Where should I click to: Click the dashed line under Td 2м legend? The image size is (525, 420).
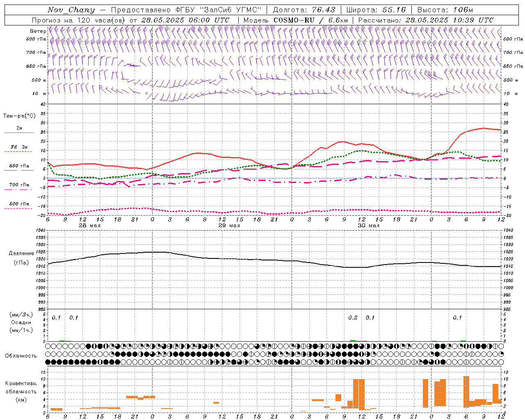[19, 152]
